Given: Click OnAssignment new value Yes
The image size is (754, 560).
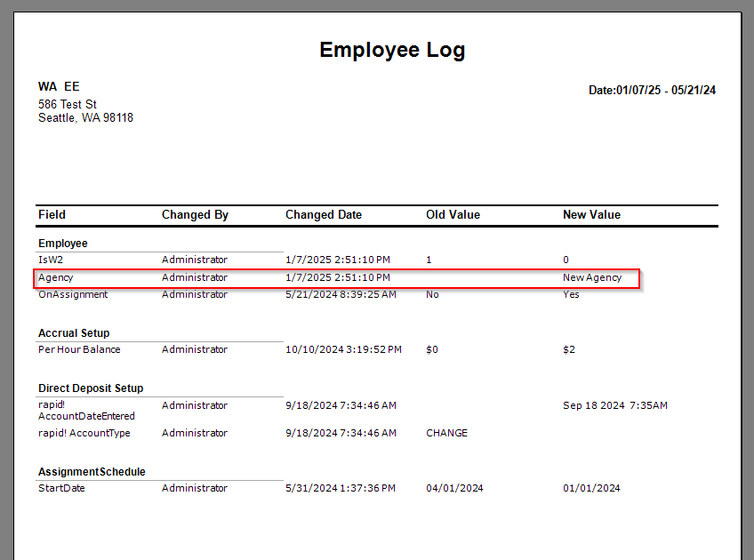Looking at the screenshot, I should click(571, 294).
